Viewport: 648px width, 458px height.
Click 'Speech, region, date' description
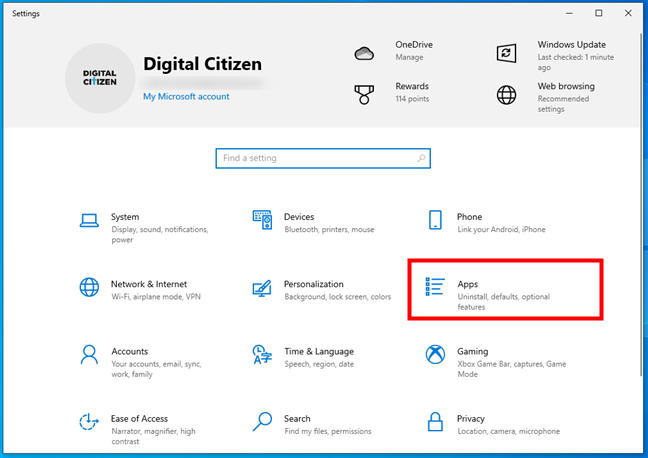point(319,364)
